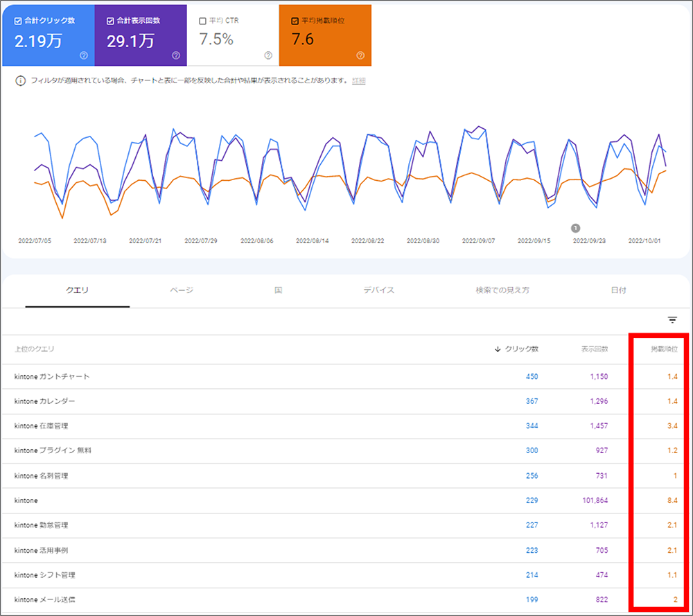Select the クエリ tab
Screen dimensions: 693x616
(78, 290)
